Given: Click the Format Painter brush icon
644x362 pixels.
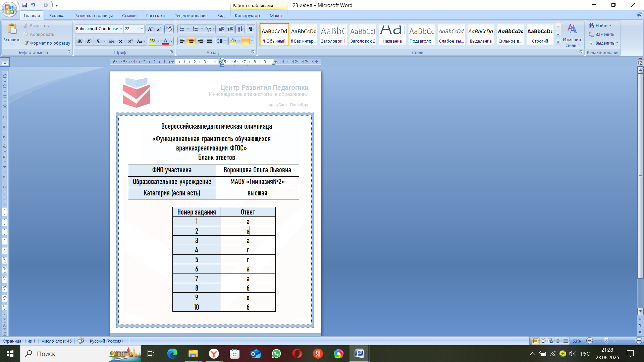Looking at the screenshot, I should (x=26, y=43).
